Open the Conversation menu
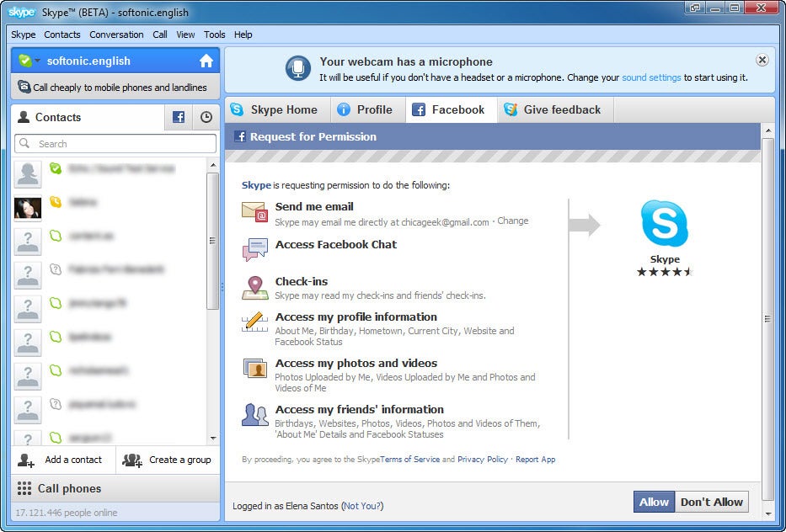 click(116, 35)
